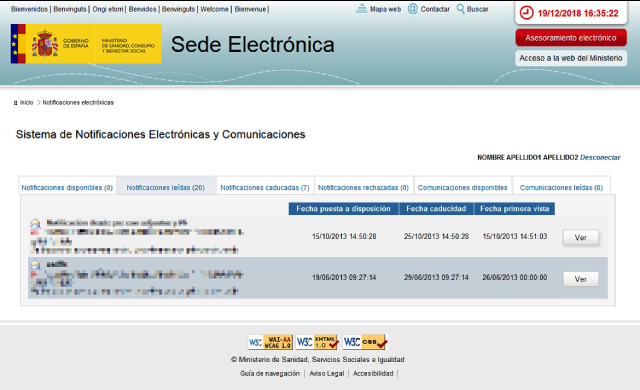Click notification icon in 19/06/2013 row

click(x=36, y=265)
